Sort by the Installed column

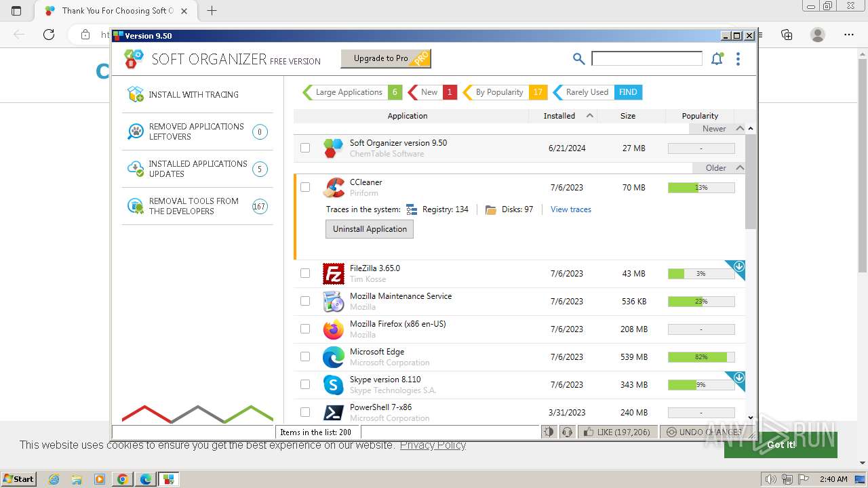click(564, 116)
